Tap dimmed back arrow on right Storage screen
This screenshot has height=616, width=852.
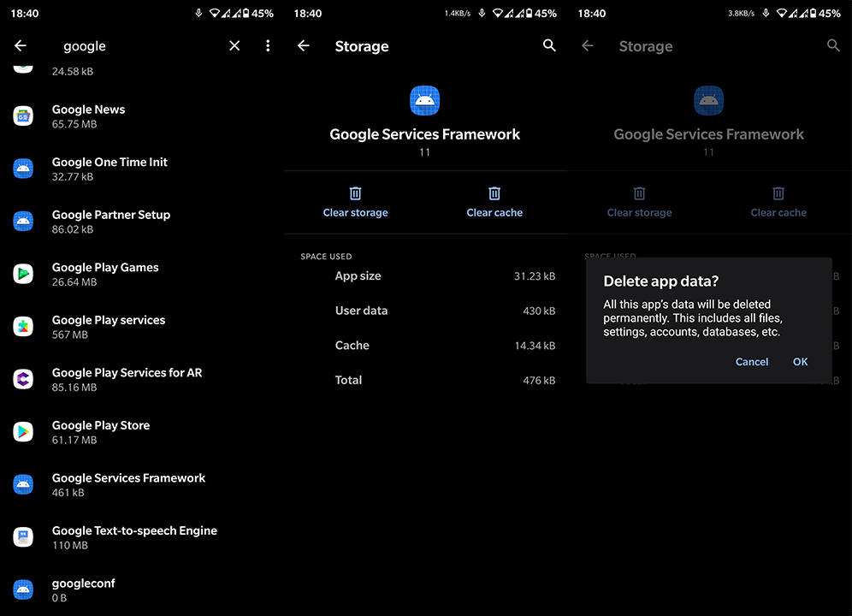click(588, 45)
